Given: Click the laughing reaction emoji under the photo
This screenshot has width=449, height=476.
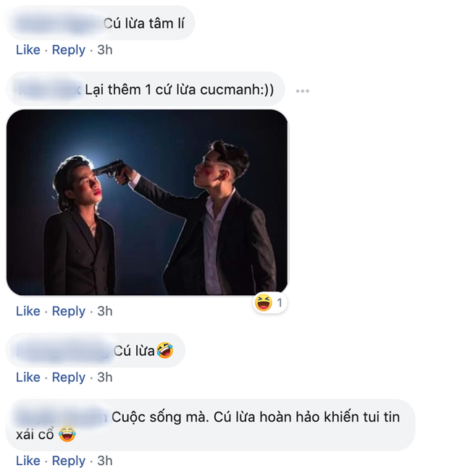Looking at the screenshot, I should coord(264,303).
